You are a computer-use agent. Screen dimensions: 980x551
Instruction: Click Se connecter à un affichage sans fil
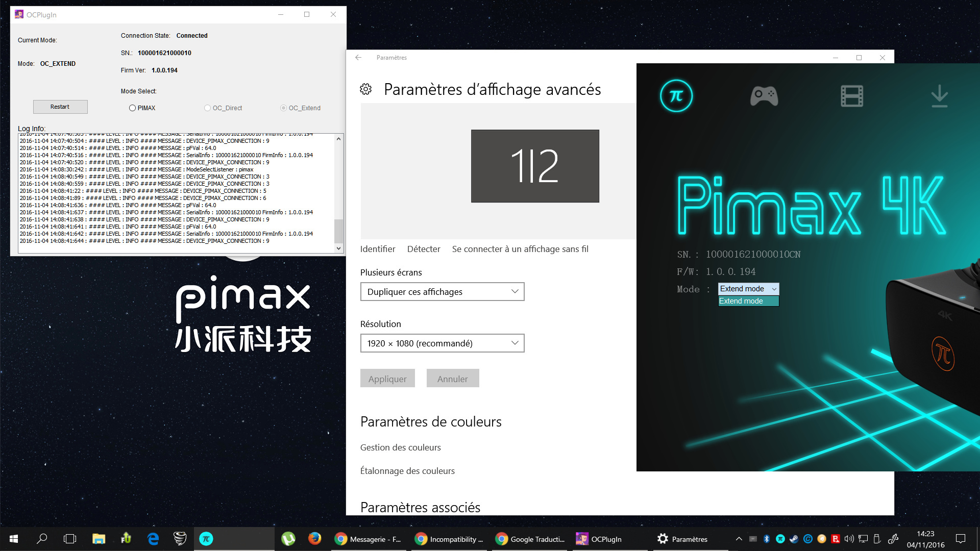[520, 249]
